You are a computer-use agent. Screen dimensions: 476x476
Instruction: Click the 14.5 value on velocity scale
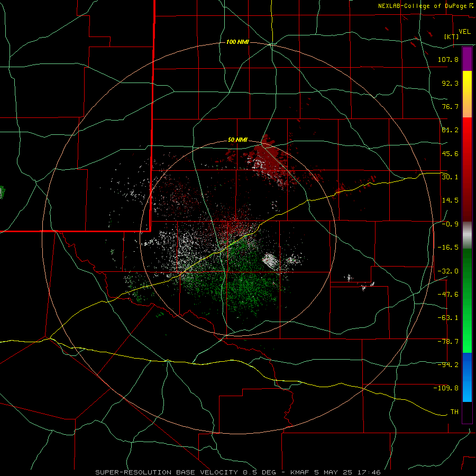450,200
